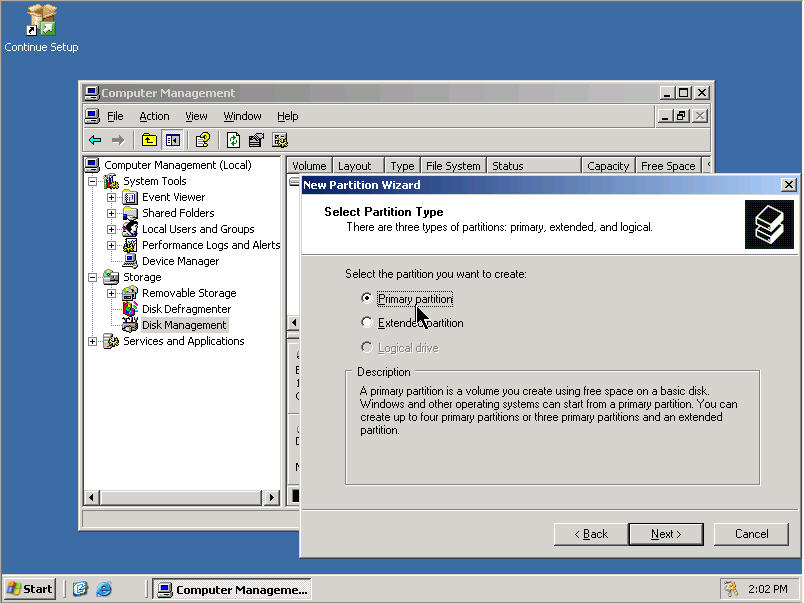Click the Event Viewer icon in tree
Viewport: 804px width, 603px height.
pos(130,197)
